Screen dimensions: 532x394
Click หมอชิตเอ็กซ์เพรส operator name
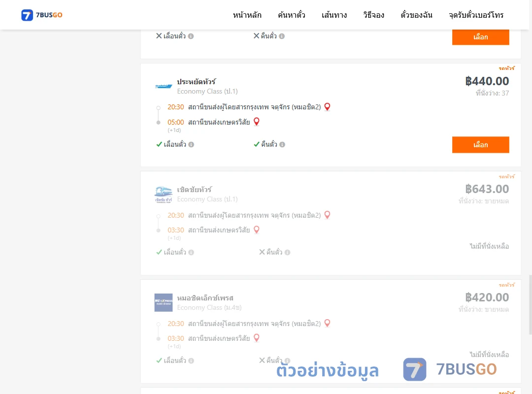coord(205,298)
